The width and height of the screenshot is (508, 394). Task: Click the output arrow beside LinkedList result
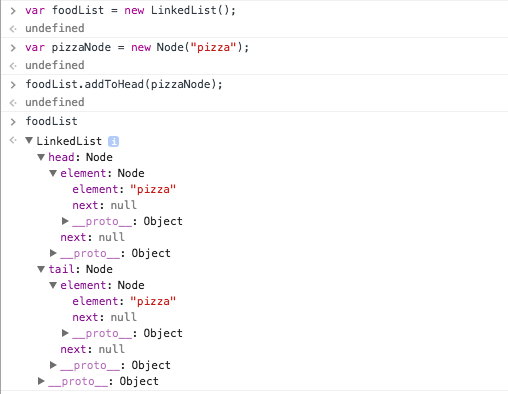(x=13, y=140)
